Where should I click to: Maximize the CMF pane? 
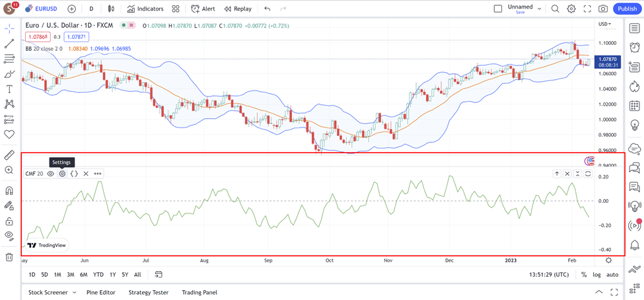(588, 174)
